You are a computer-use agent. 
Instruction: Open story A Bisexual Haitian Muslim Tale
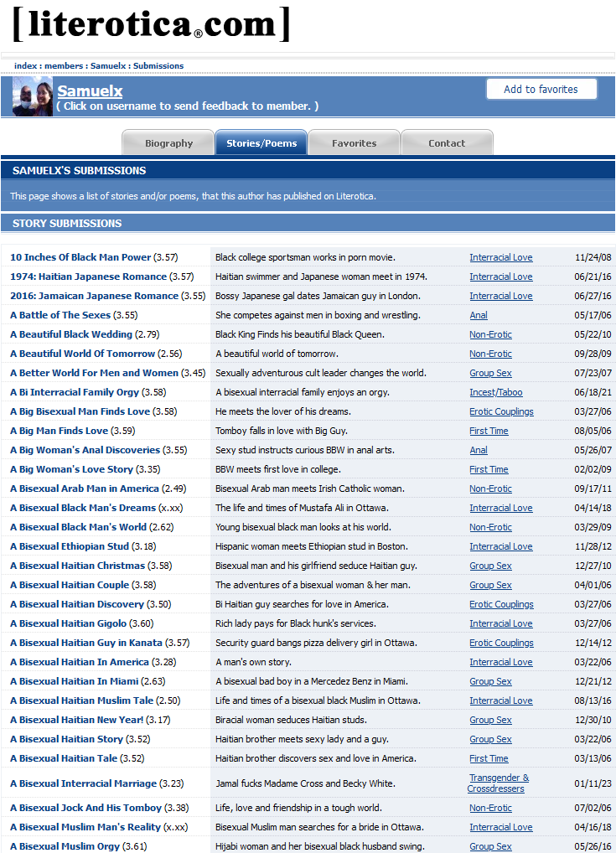(x=81, y=700)
